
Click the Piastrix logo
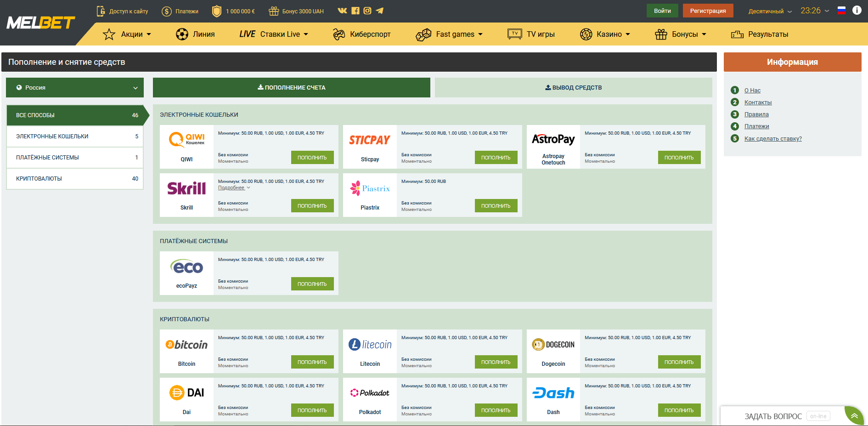tap(370, 188)
